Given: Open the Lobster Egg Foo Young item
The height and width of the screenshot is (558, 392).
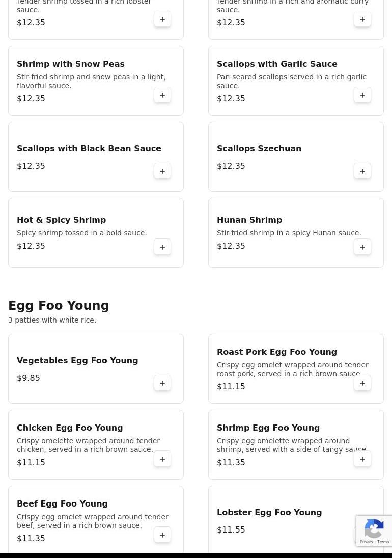Looking at the screenshot, I should tap(269, 513).
